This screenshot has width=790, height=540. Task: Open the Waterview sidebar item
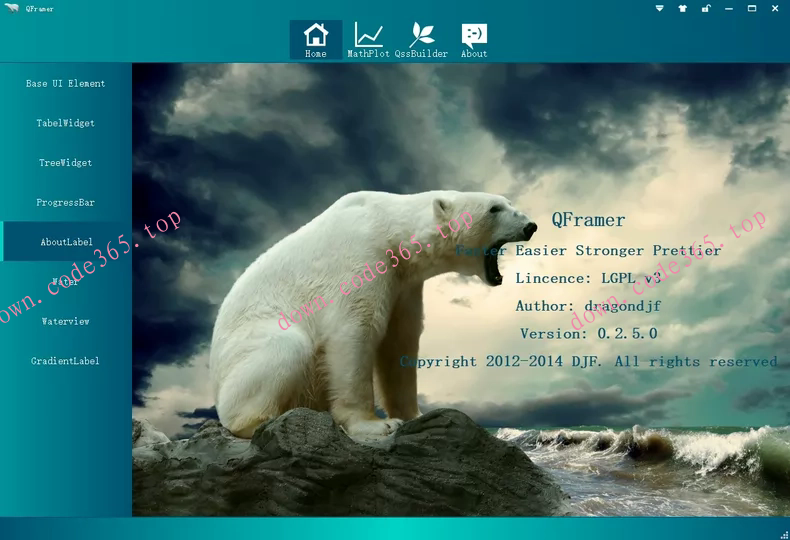point(66,322)
